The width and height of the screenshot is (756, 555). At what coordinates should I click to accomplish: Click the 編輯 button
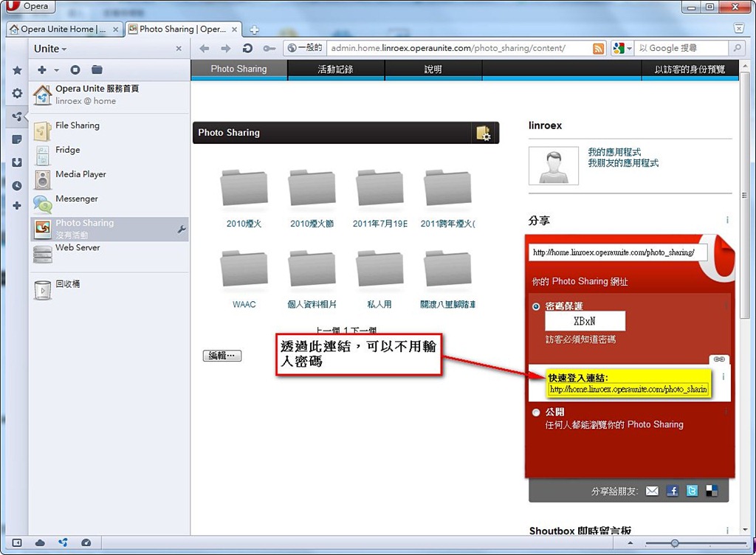222,356
